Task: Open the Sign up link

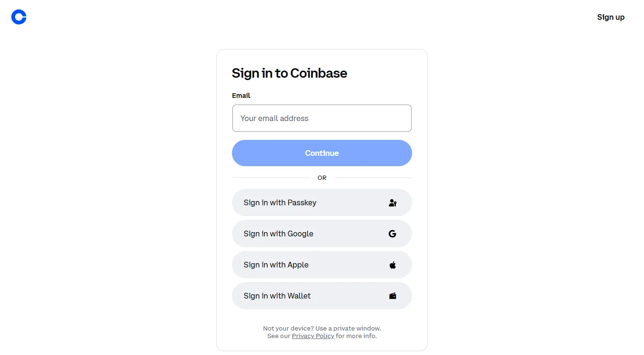Action: (611, 17)
